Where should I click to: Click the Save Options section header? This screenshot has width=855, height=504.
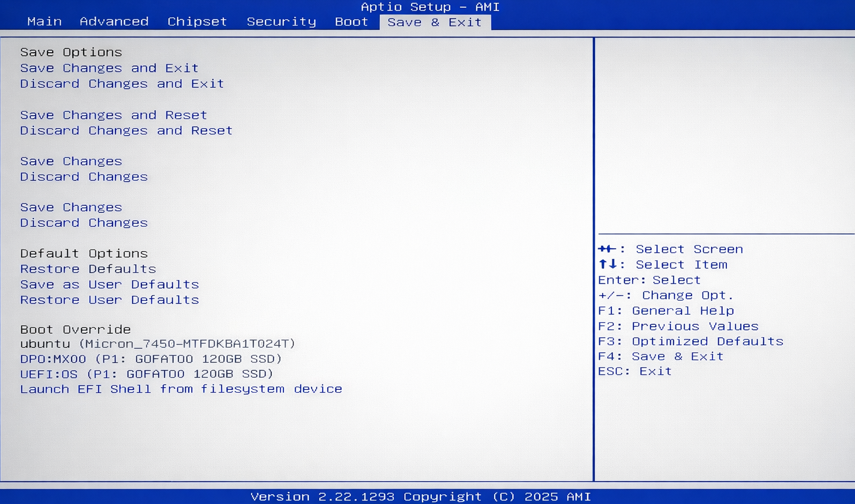(71, 52)
